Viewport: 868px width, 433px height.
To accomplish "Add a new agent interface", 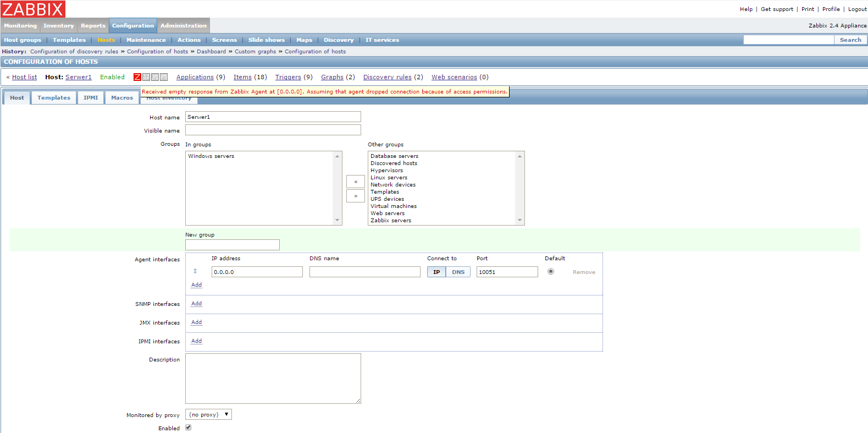I will tap(196, 285).
